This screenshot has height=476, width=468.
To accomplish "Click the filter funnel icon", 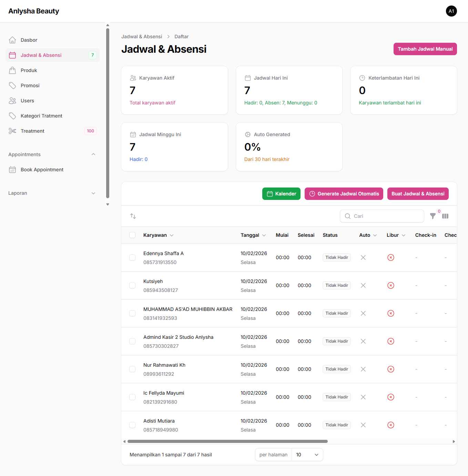I will pyautogui.click(x=433, y=216).
